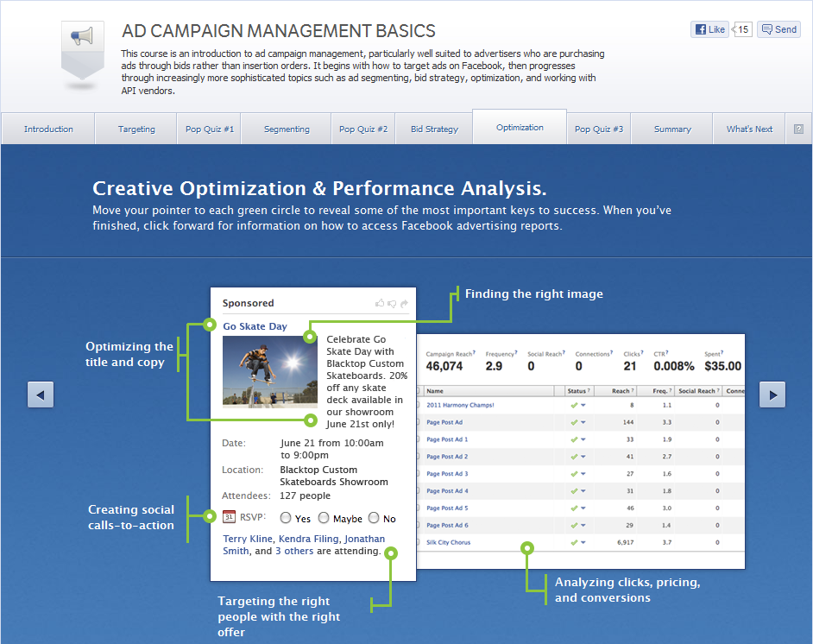Click the Spent value $35.00
The height and width of the screenshot is (644, 813).
722,366
